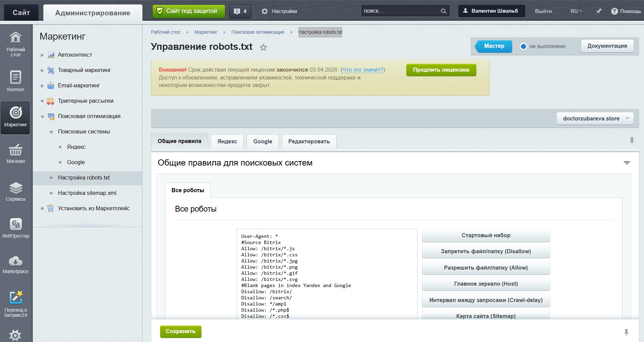Open the Магазин sidebar section

tap(16, 153)
